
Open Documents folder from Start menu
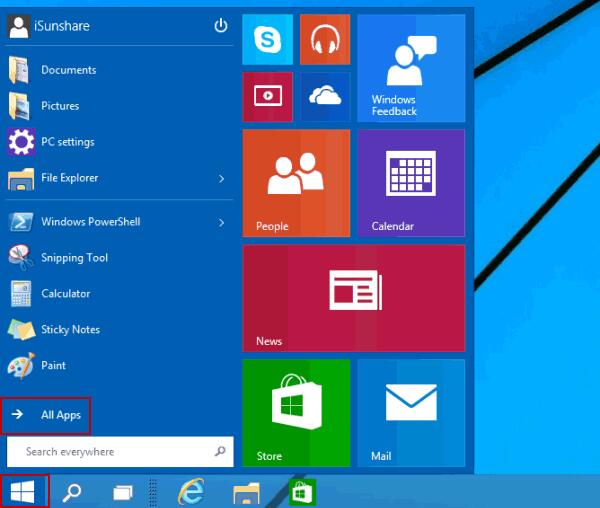(117, 70)
